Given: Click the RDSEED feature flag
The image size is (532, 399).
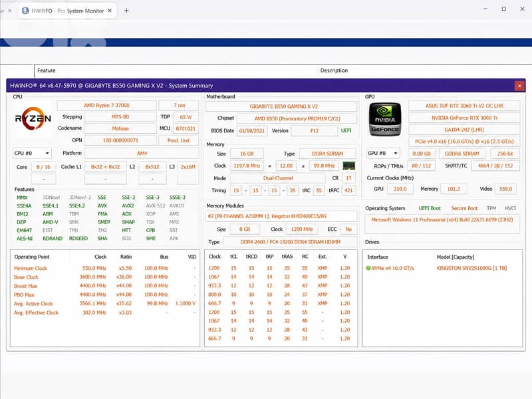Looking at the screenshot, I should point(78,239).
